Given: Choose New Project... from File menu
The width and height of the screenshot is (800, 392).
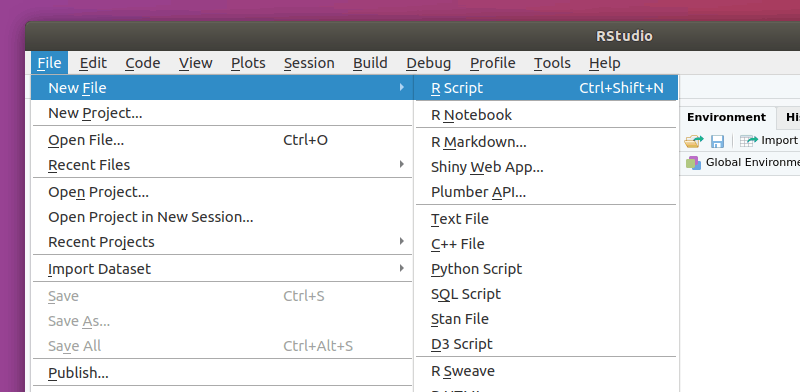Looking at the screenshot, I should (x=222, y=113).
